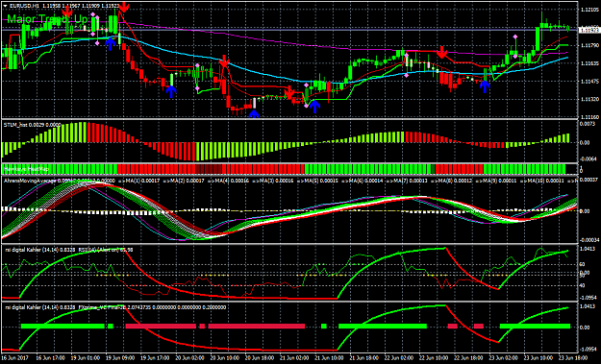The height and width of the screenshot is (364, 601).
Task: Click the current price tag 1.11923
Action: (x=589, y=30)
